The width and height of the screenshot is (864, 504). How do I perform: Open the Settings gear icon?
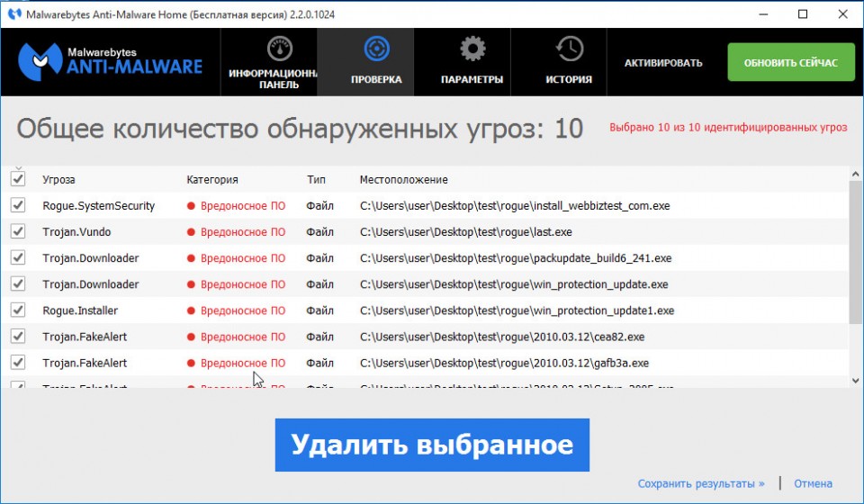point(472,49)
